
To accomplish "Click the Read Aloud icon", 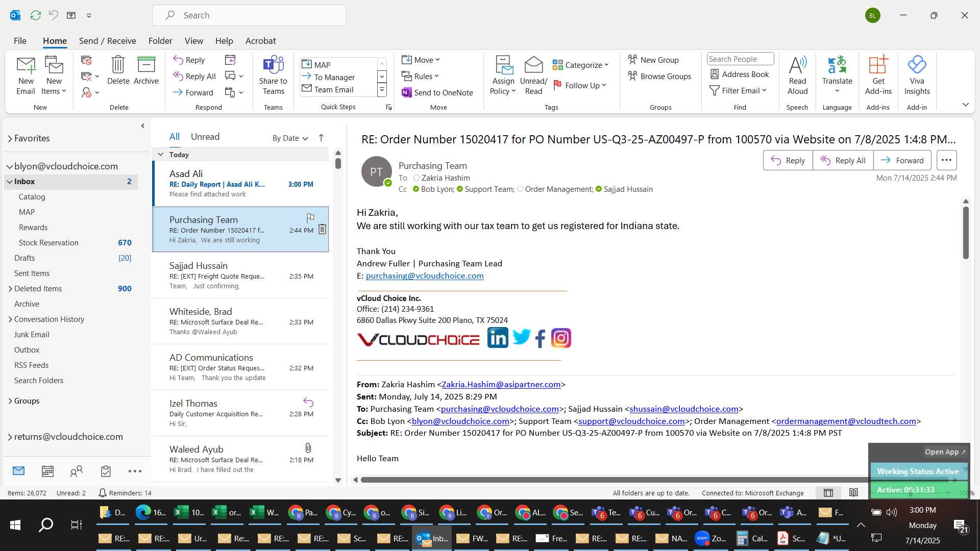I will 797,76.
